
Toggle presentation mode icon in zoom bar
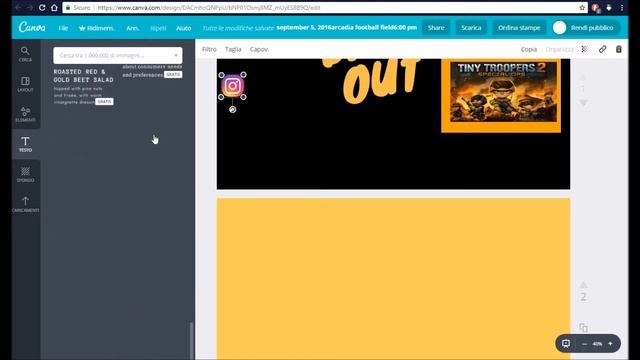point(566,343)
